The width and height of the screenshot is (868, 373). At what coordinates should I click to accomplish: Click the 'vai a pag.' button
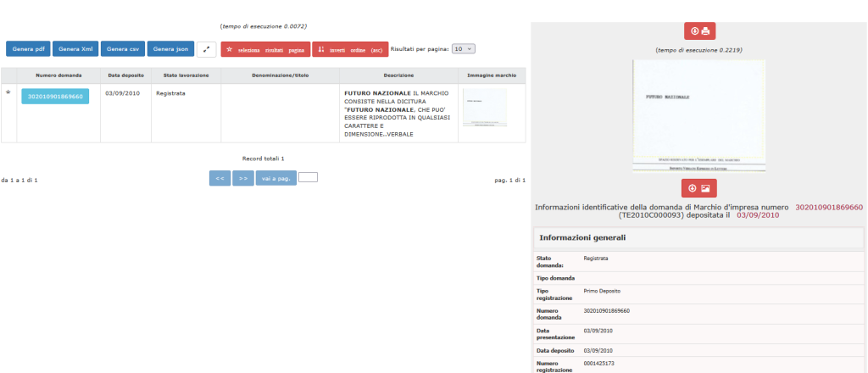pyautogui.click(x=276, y=178)
